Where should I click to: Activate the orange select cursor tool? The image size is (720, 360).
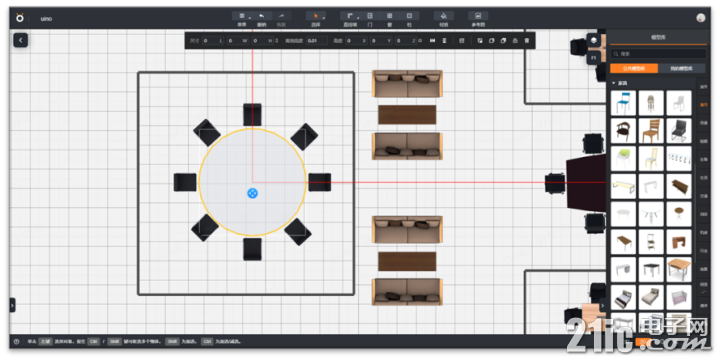tap(315, 16)
